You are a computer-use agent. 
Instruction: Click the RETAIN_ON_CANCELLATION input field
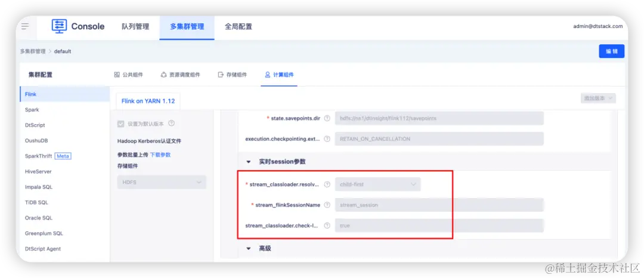click(439, 139)
